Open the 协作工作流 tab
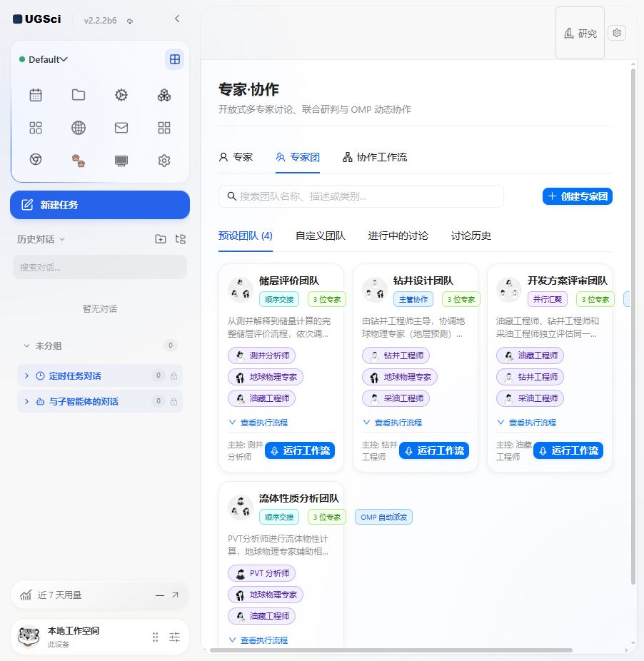 click(x=375, y=157)
